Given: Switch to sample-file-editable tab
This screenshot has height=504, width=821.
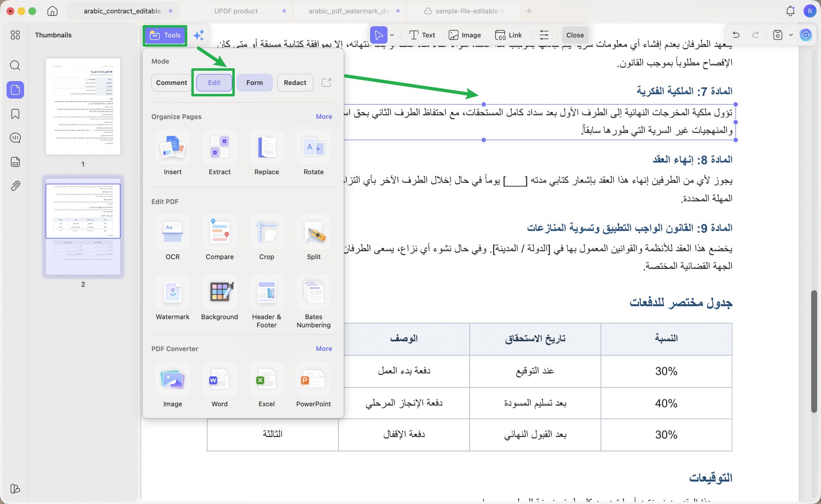Looking at the screenshot, I should (x=464, y=11).
